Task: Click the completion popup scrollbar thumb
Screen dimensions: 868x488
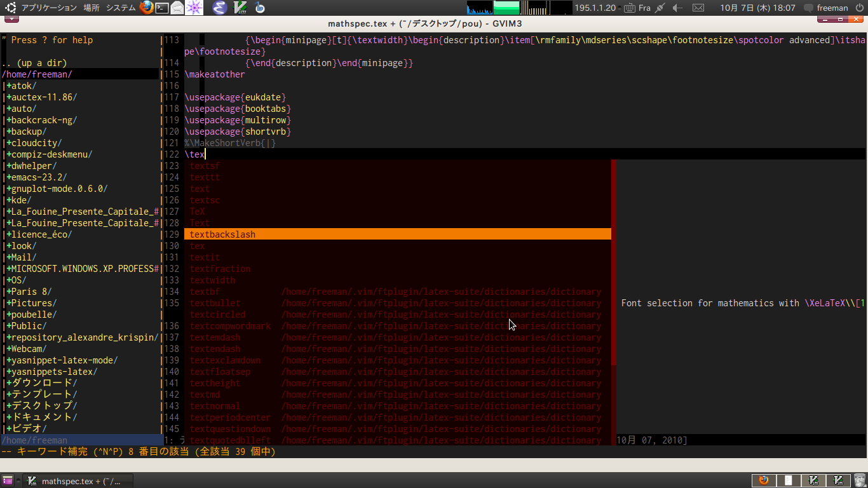Action: pos(614,262)
